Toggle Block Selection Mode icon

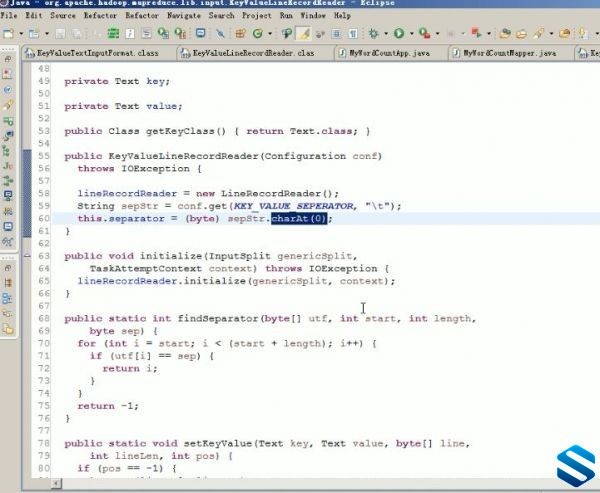point(336,34)
